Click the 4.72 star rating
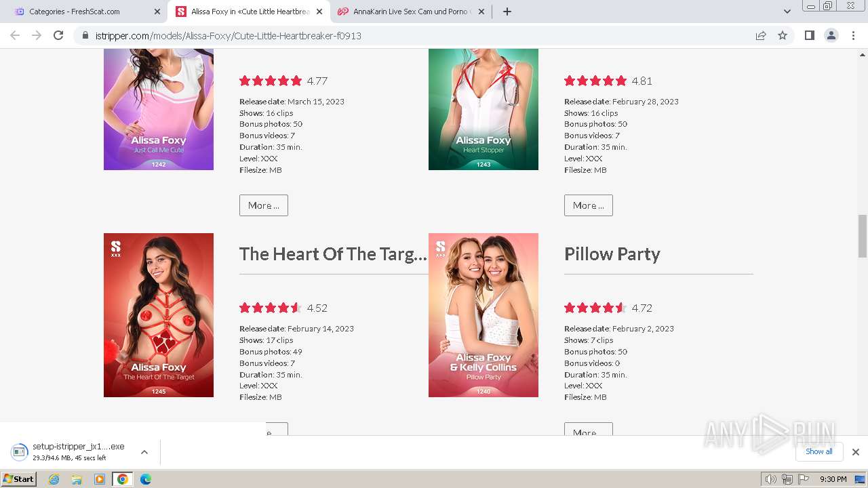The image size is (868, 488). 595,308
